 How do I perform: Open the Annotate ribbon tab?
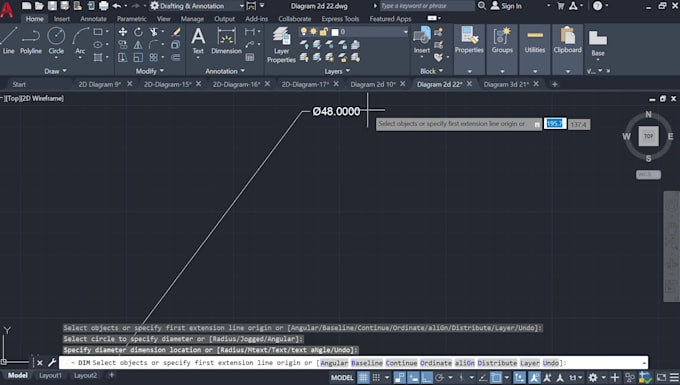(93, 19)
